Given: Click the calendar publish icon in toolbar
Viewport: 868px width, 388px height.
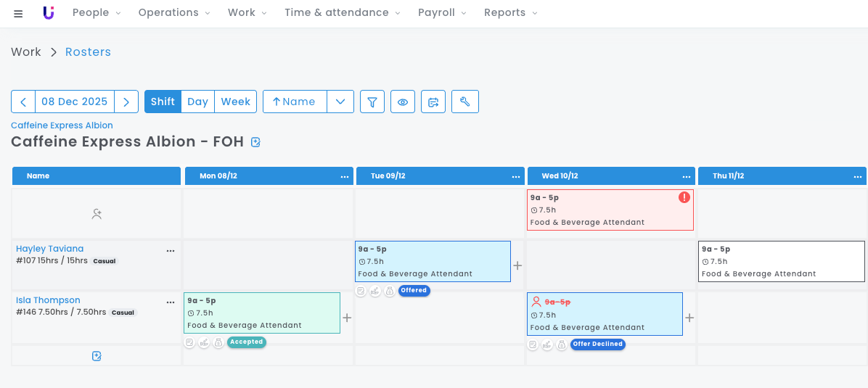Looking at the screenshot, I should click(433, 102).
